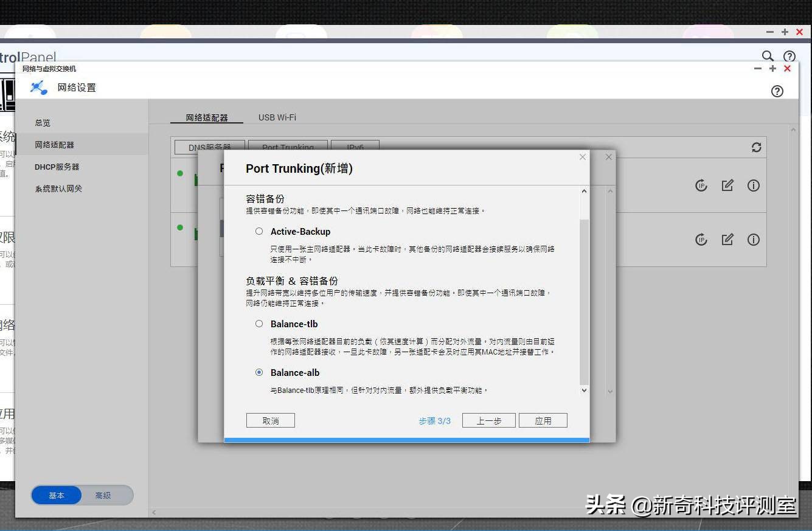The image size is (812, 531).
Task: Apply the Port Trunking configuration
Action: [543, 420]
